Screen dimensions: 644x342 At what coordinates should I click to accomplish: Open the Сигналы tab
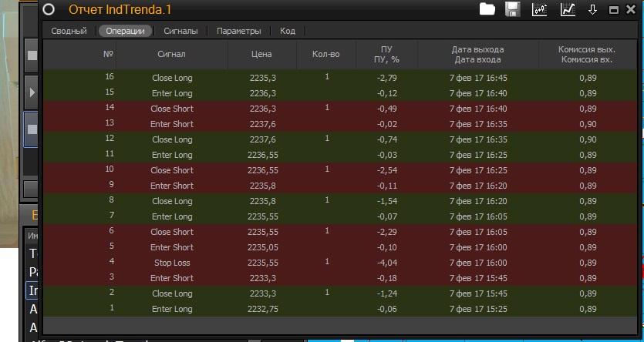[x=180, y=31]
